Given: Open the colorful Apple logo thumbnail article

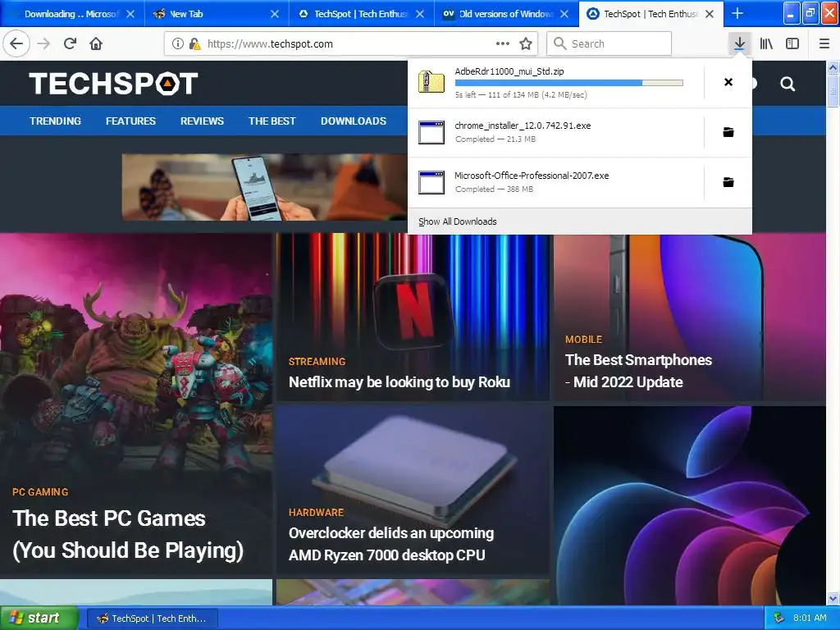Looking at the screenshot, I should (689, 505).
